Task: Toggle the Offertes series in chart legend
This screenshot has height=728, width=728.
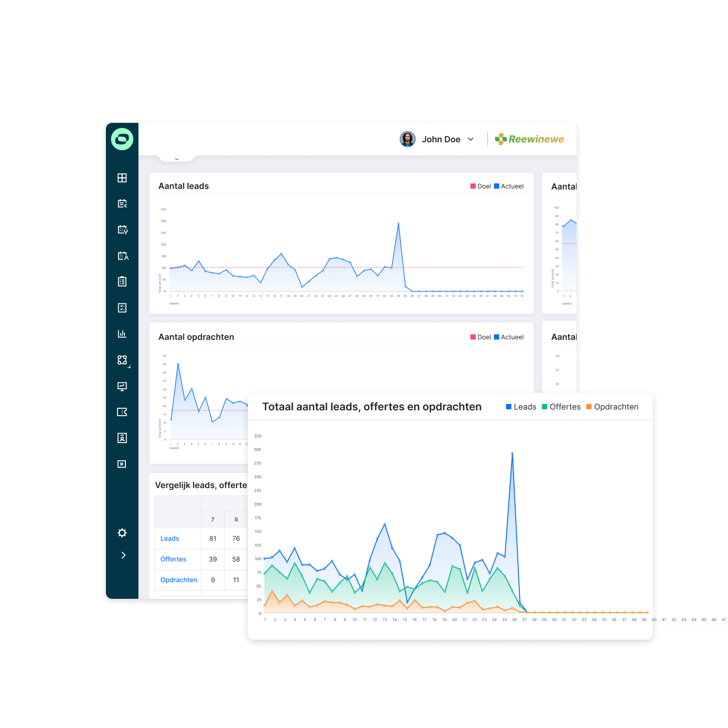Action: tap(561, 407)
